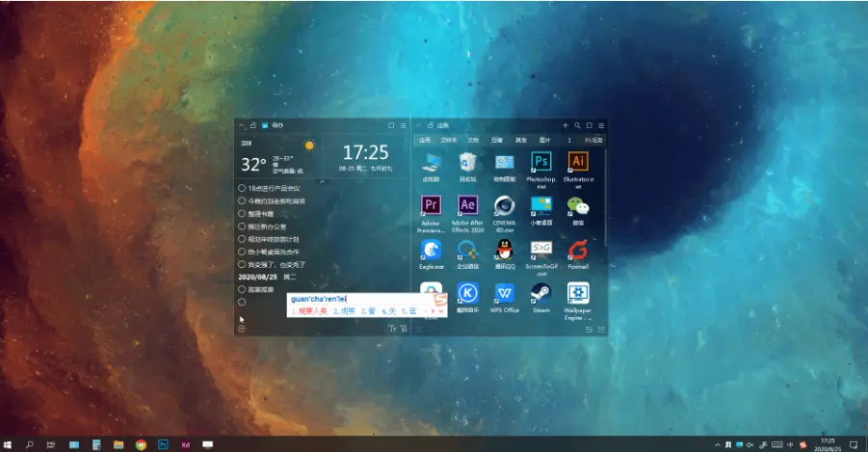
Task: Mark '整理书籍' todo as done
Action: pos(242,213)
